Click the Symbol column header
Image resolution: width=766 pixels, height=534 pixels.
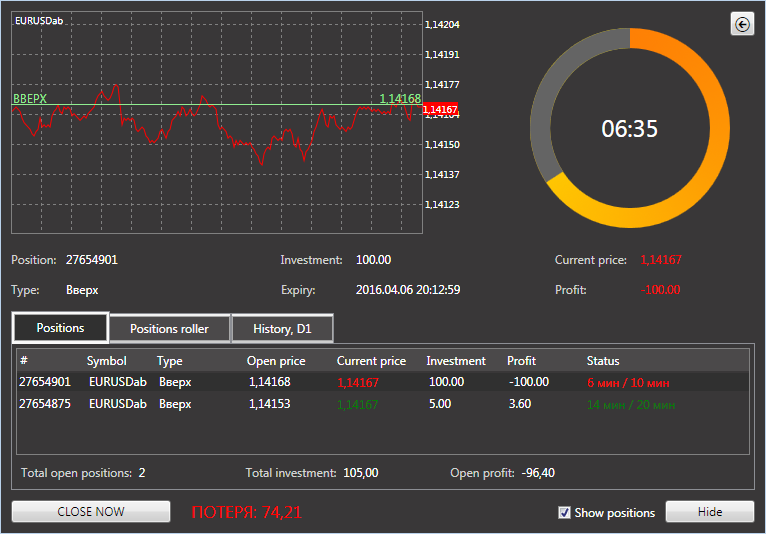[x=106, y=361]
